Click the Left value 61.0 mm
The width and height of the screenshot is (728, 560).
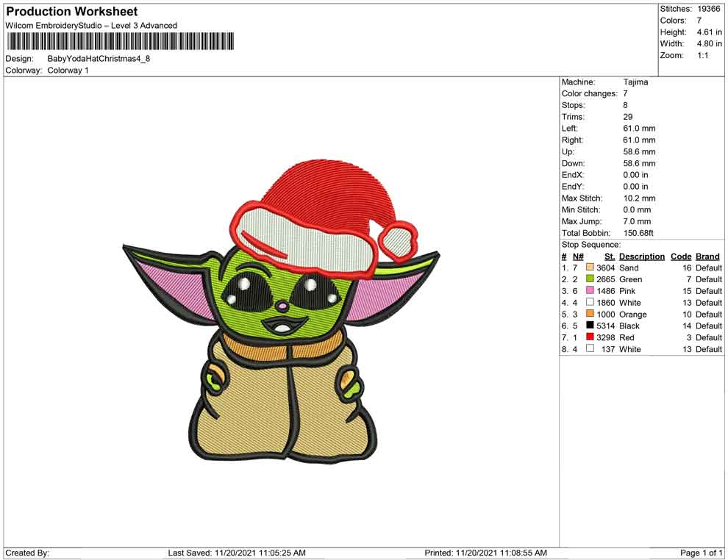pyautogui.click(x=639, y=129)
